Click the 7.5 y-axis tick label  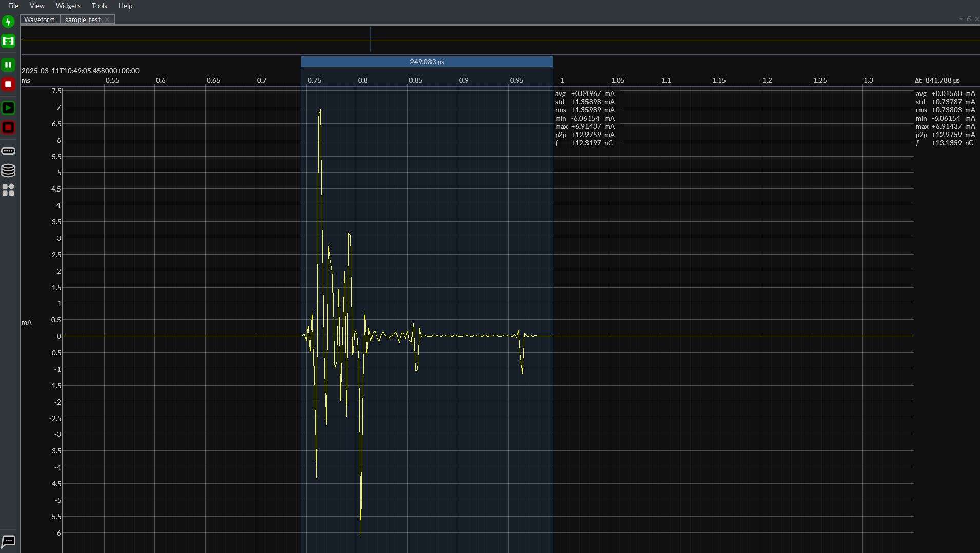click(x=56, y=91)
